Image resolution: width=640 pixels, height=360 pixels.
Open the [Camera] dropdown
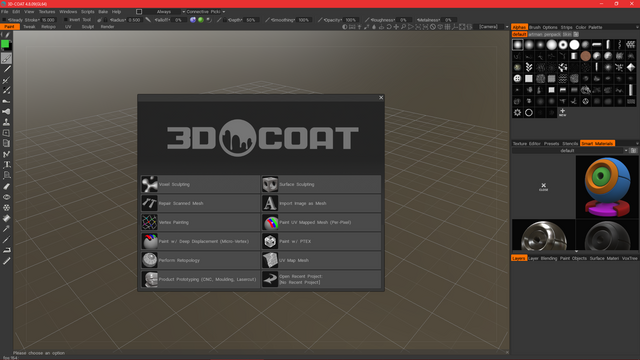493,27
